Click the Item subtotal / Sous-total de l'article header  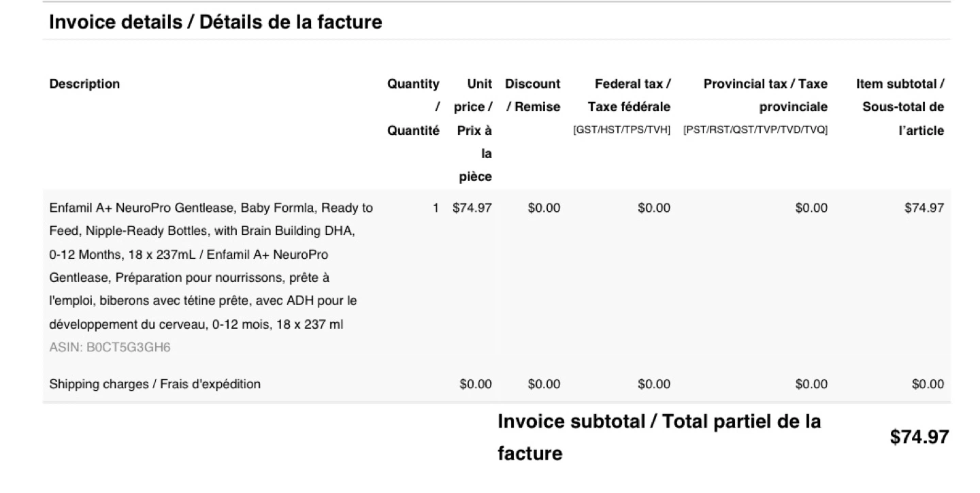pos(900,107)
